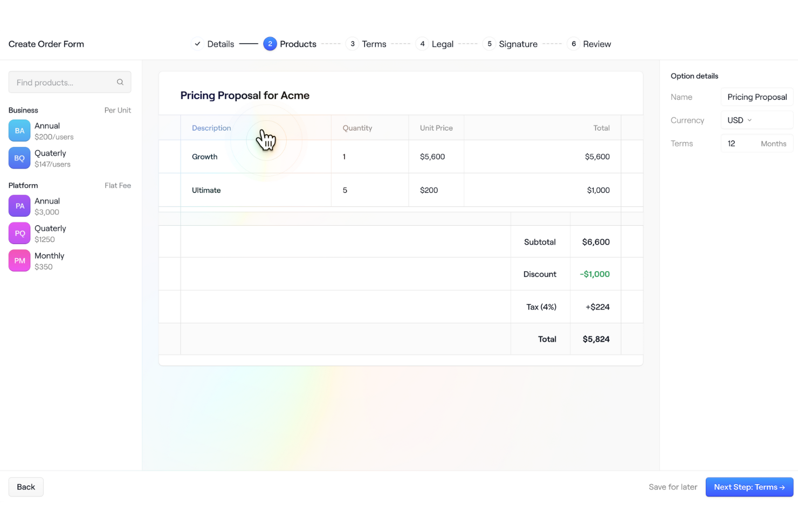The image size is (798, 532).
Task: Click the Details step checkmark icon
Action: (x=198, y=44)
